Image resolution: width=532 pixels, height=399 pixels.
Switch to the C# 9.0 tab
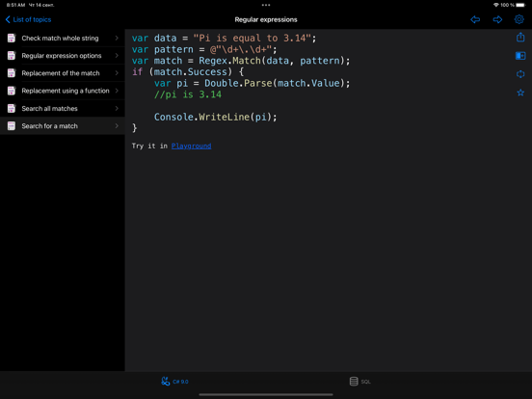[x=174, y=382]
